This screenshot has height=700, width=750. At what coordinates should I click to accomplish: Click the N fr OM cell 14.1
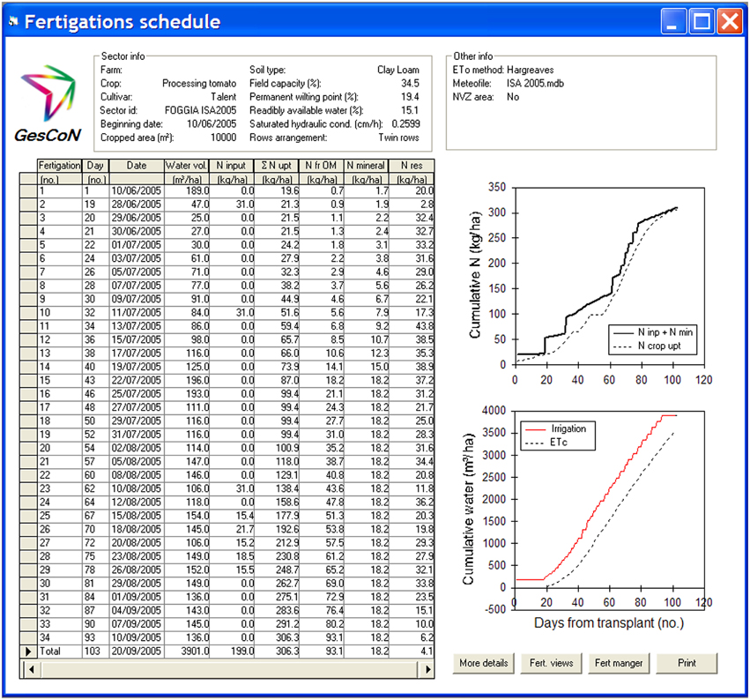point(321,367)
